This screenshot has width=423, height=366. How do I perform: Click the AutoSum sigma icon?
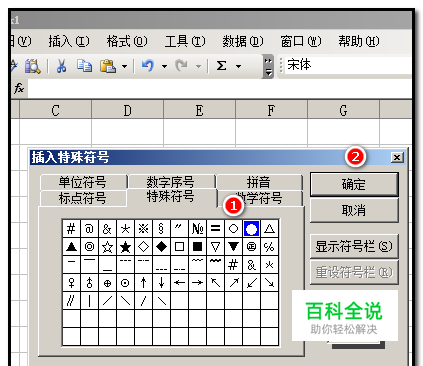pyautogui.click(x=221, y=66)
